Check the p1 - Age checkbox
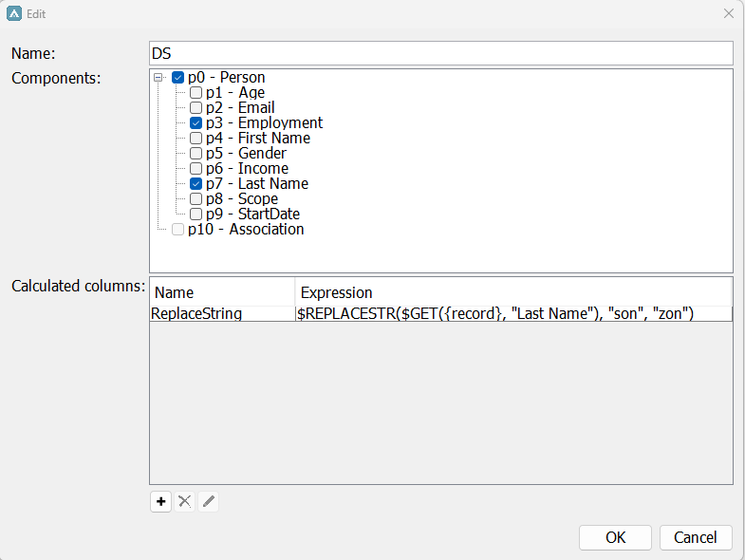The height and width of the screenshot is (560, 745). [196, 93]
